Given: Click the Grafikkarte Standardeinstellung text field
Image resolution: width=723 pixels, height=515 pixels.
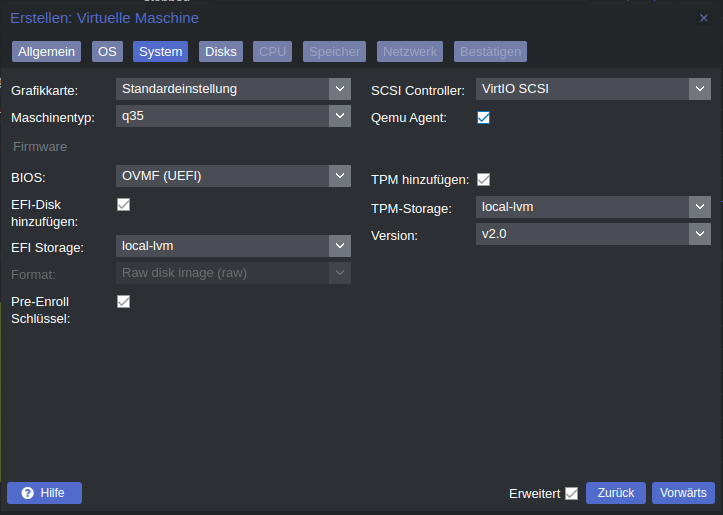Looking at the screenshot, I should pyautogui.click(x=223, y=89).
